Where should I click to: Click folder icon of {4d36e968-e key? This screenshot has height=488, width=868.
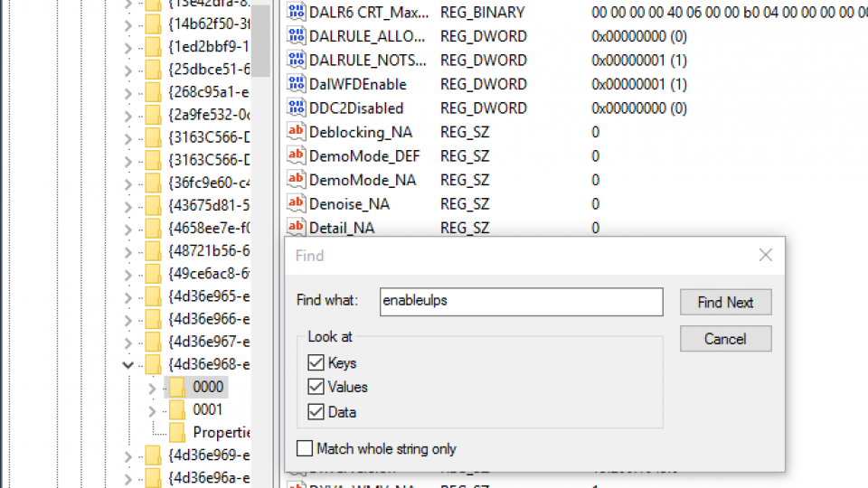point(153,364)
